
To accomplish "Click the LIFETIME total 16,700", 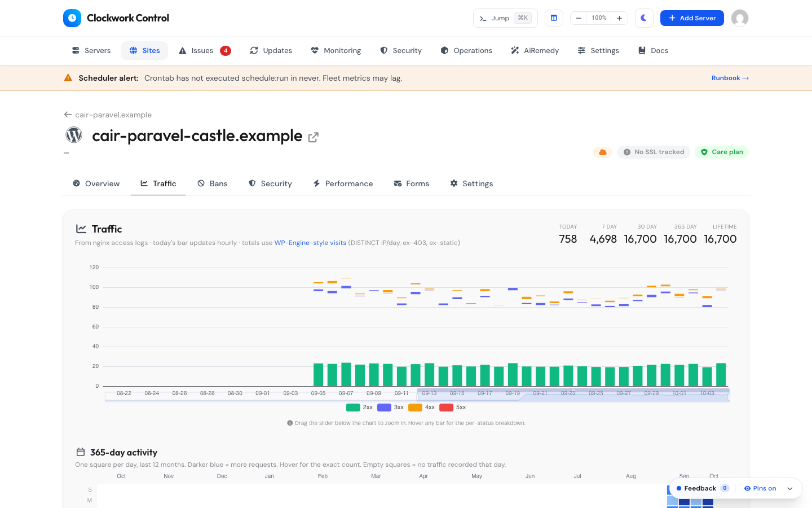I will click(x=721, y=239).
